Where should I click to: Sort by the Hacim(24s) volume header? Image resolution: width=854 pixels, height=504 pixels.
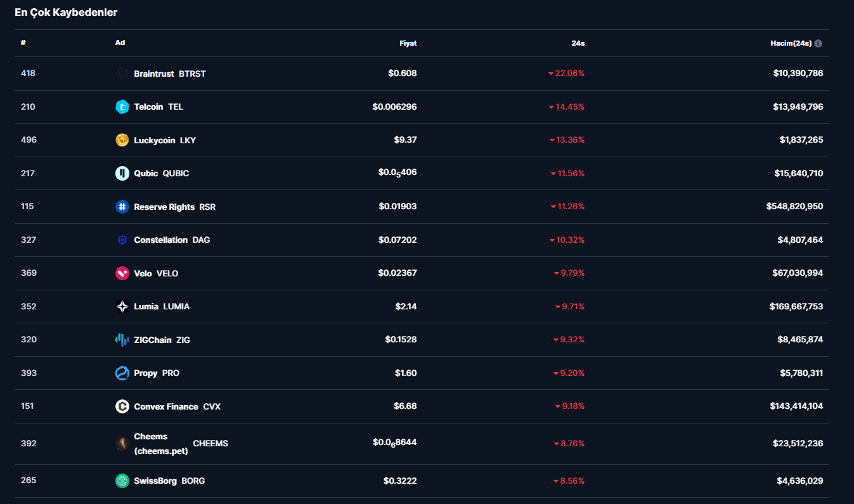click(x=791, y=43)
